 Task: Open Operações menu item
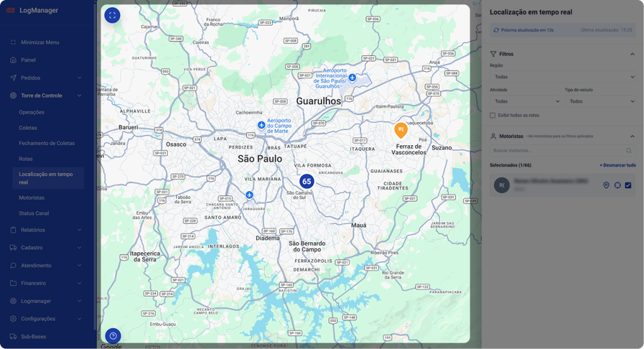click(31, 112)
